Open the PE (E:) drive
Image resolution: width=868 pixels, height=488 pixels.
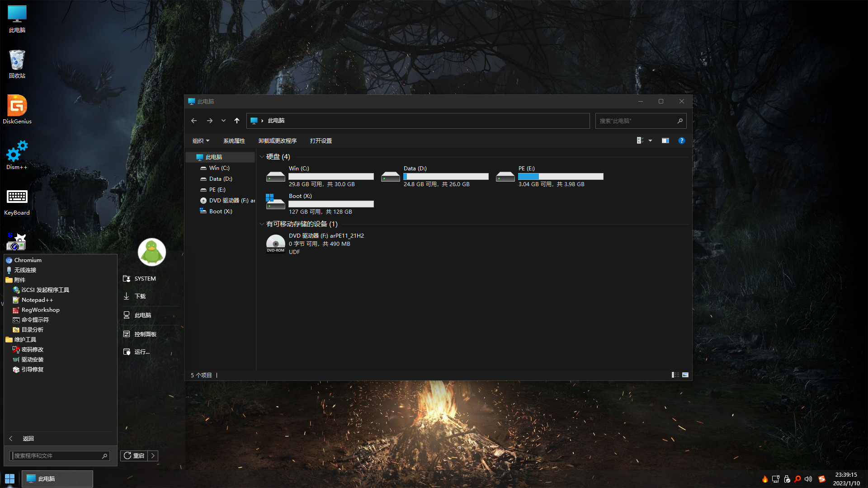click(x=550, y=176)
